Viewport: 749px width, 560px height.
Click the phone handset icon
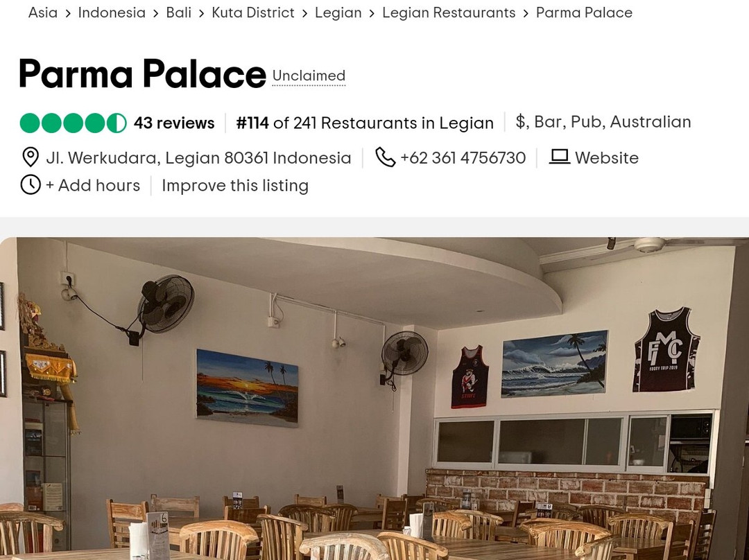(385, 157)
